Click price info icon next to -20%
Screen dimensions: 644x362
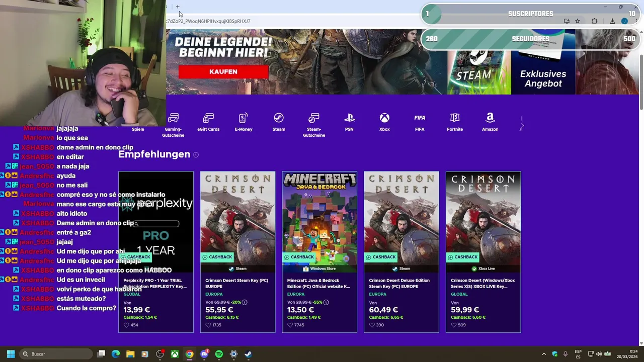(245, 302)
